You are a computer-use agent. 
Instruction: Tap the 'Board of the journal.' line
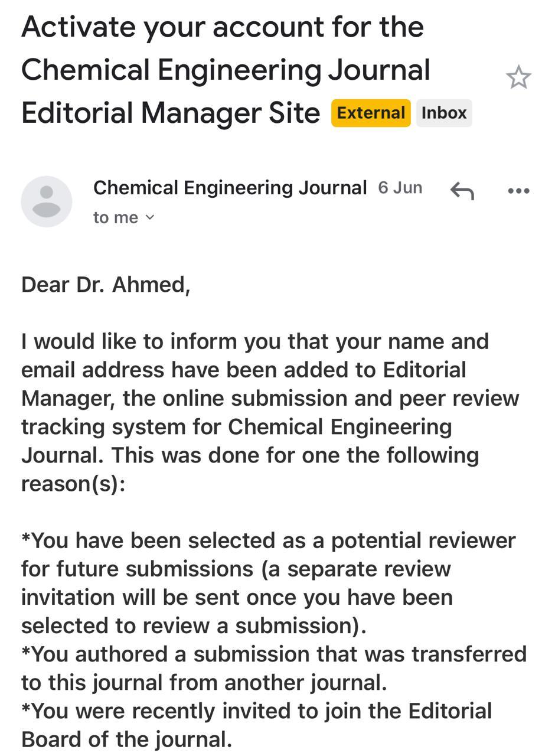click(x=127, y=739)
